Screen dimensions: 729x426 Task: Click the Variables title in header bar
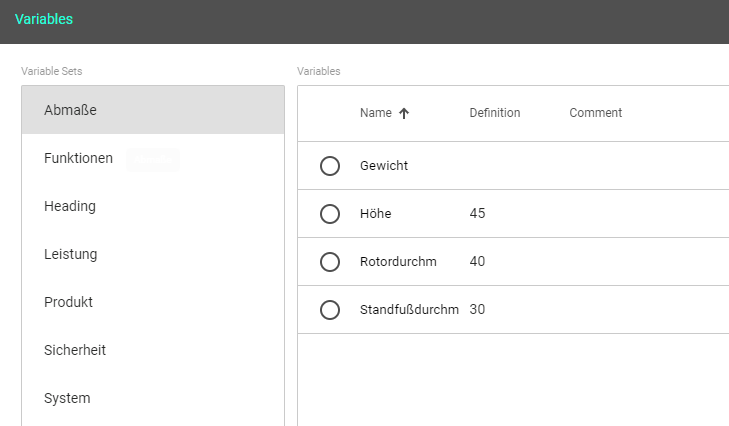tap(44, 19)
